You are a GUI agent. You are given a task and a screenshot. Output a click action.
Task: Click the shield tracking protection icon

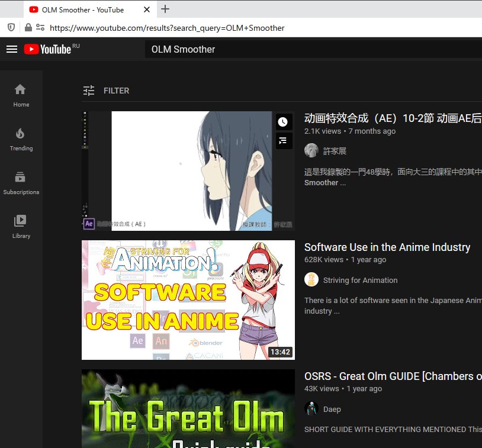point(11,27)
